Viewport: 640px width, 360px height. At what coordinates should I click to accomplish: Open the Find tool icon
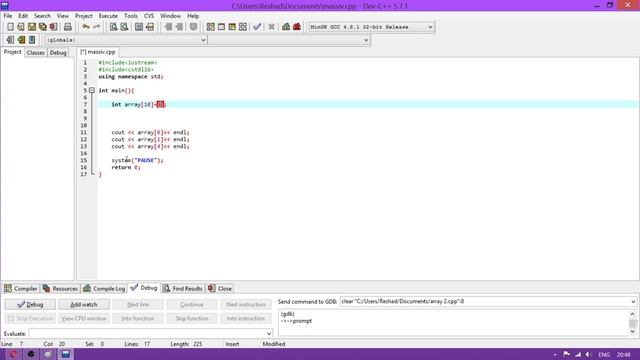point(113,27)
